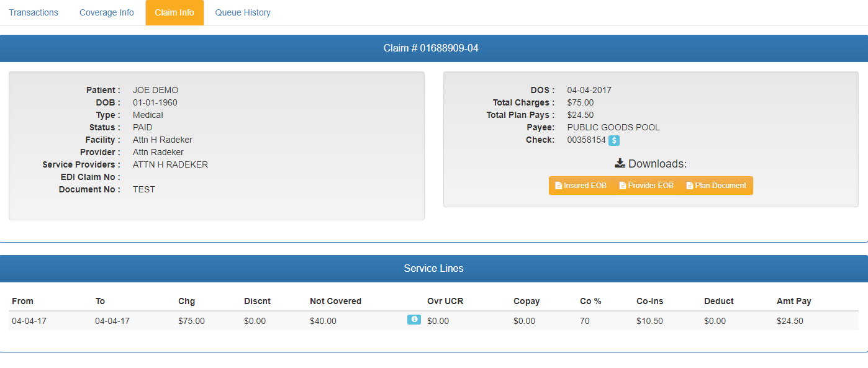Open the Plan Document download
The image size is (868, 368).
point(716,186)
